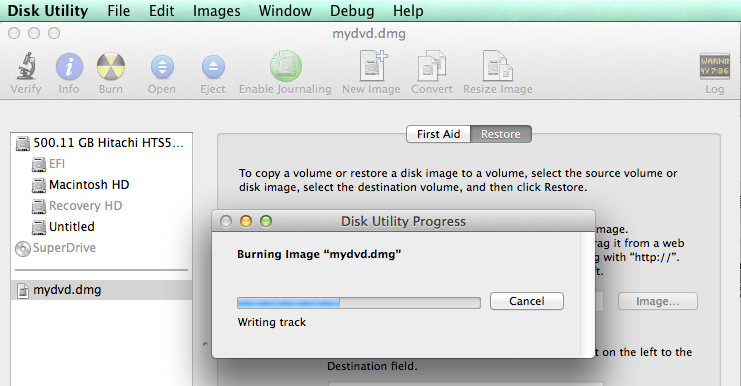741x386 pixels.
Task: Click the Recovery HD drive icon
Action: (x=39, y=206)
